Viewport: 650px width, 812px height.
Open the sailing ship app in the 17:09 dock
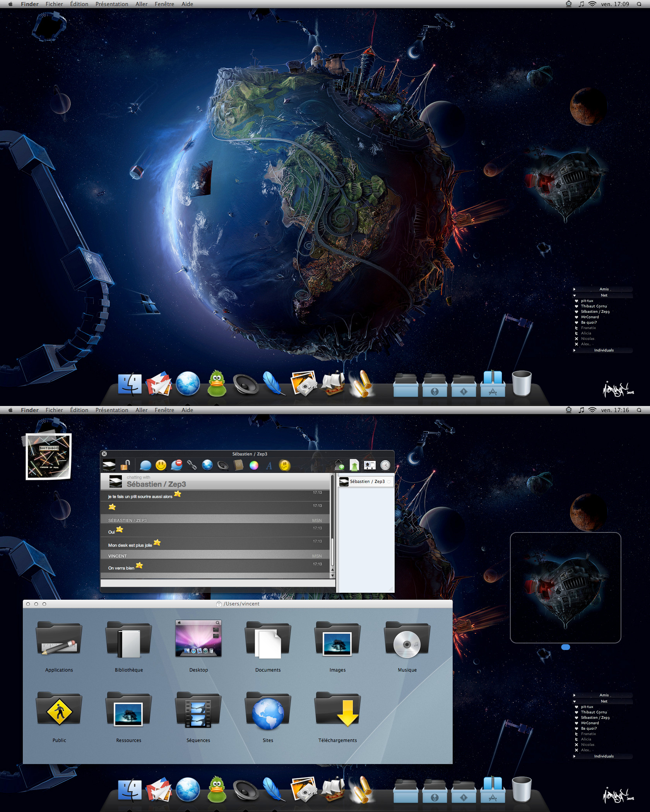tap(333, 383)
